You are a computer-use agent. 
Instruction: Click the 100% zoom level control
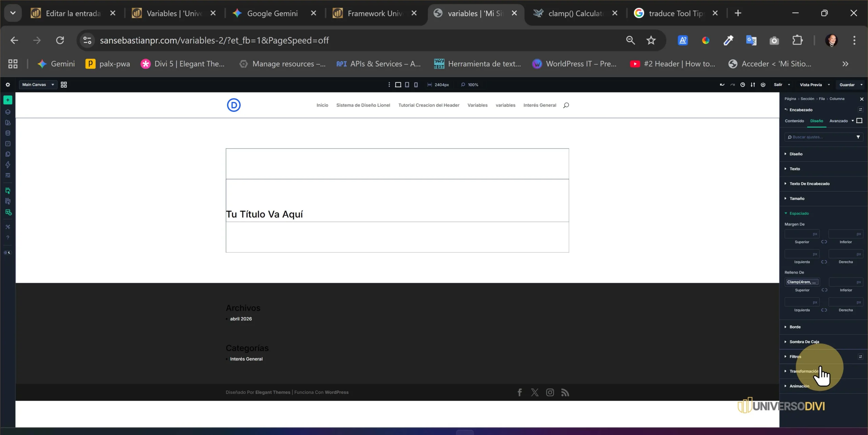tap(470, 85)
